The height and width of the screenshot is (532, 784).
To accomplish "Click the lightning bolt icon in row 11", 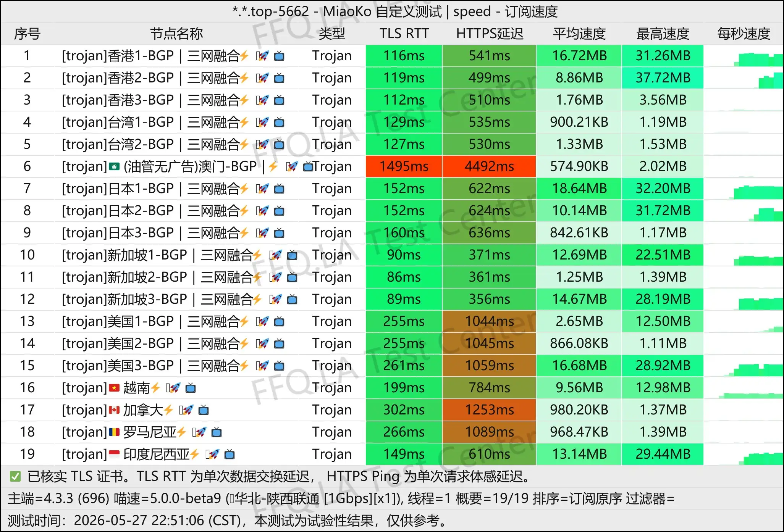I will (258, 277).
